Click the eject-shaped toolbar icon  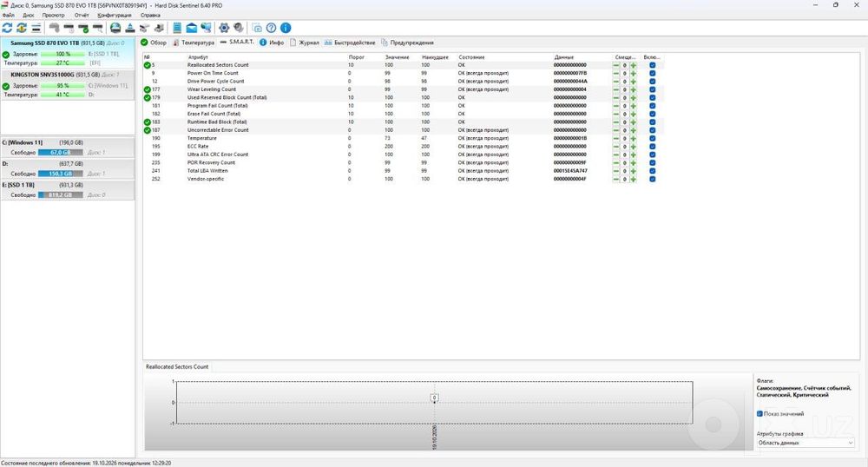[x=129, y=28]
